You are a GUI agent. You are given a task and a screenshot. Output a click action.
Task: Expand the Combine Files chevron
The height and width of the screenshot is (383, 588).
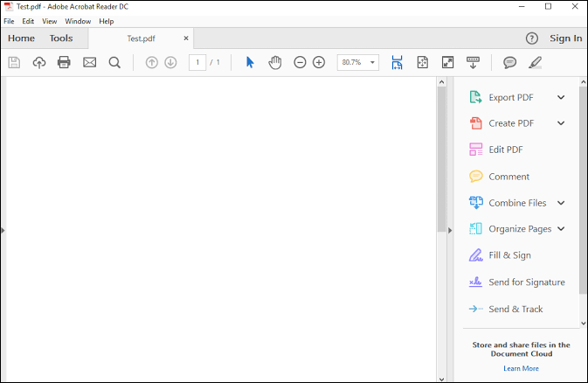tap(561, 203)
